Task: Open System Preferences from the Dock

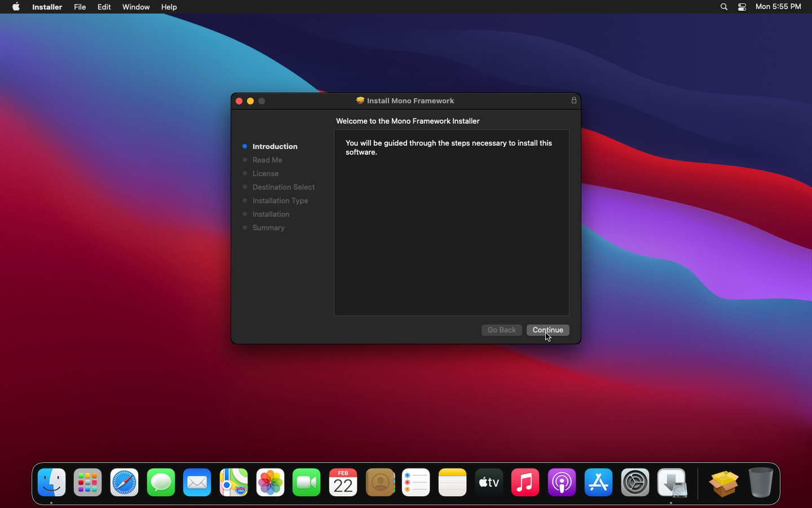Action: [635, 483]
